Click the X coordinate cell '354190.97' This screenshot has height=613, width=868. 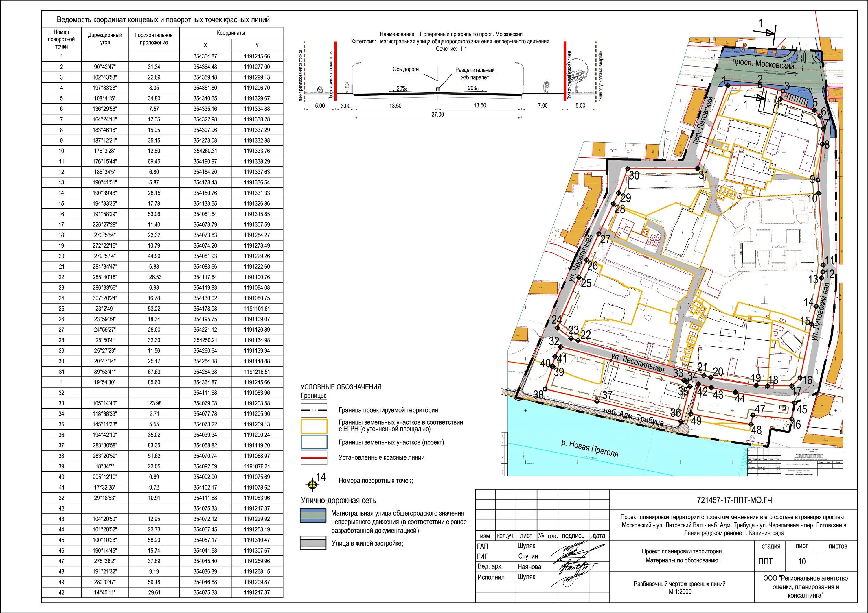(x=205, y=161)
